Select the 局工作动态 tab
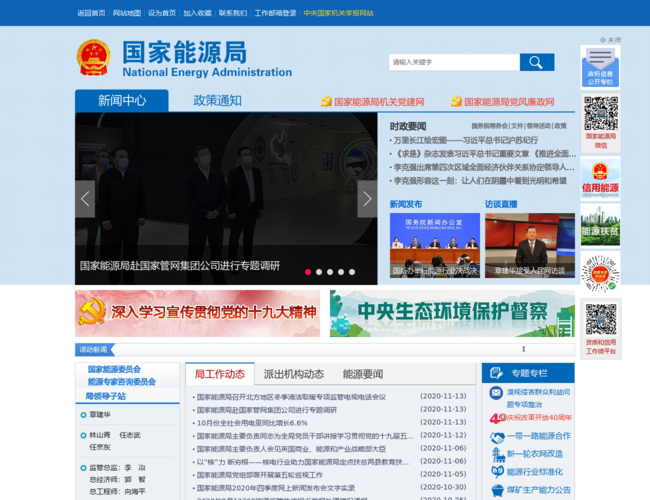Viewport: 650px width, 500px height. [220, 374]
